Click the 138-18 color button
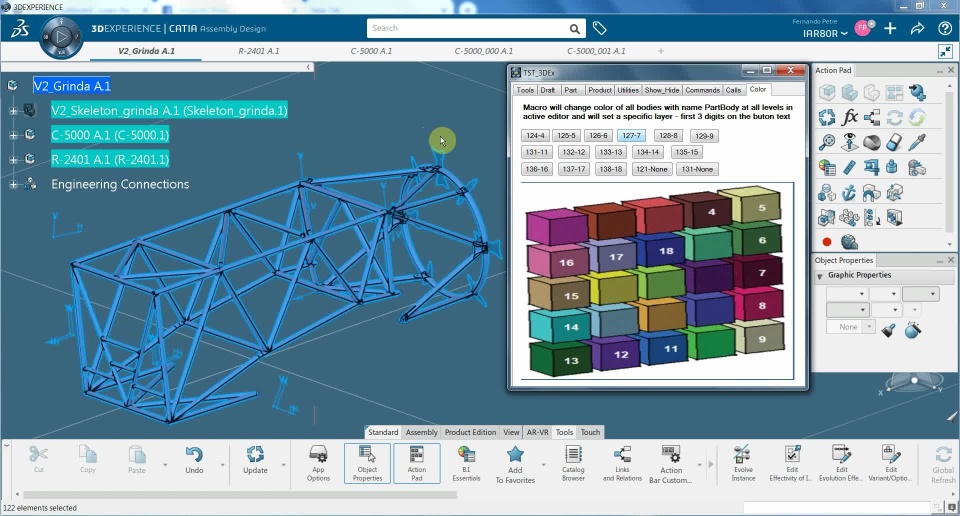This screenshot has width=960, height=516. click(610, 169)
